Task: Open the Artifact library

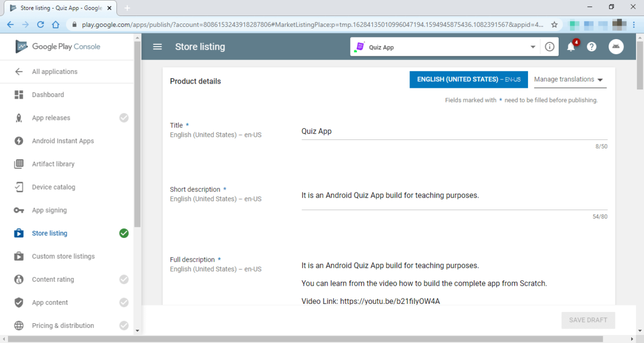Action: click(x=52, y=163)
